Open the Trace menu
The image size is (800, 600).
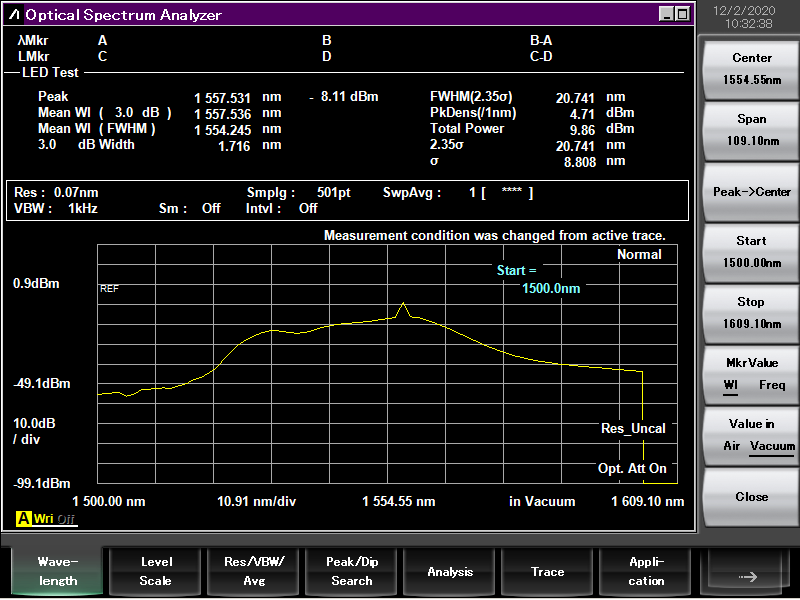pos(547,571)
